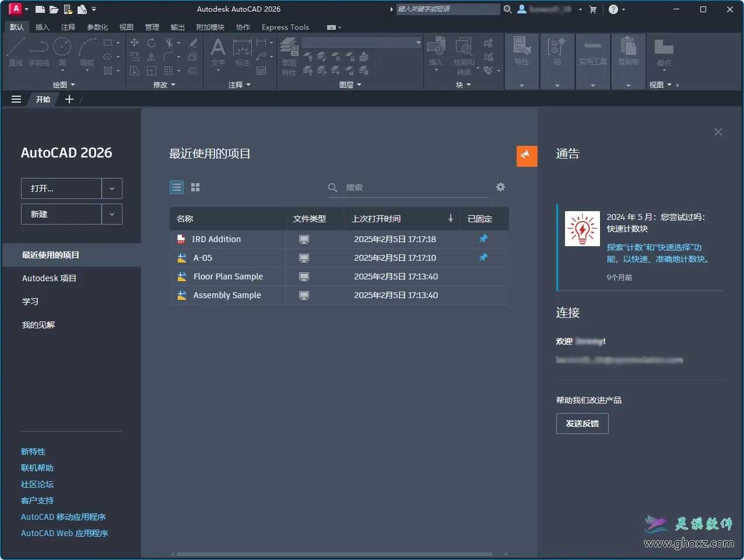Click the Open folder icon in quick access toolbar

54,9
